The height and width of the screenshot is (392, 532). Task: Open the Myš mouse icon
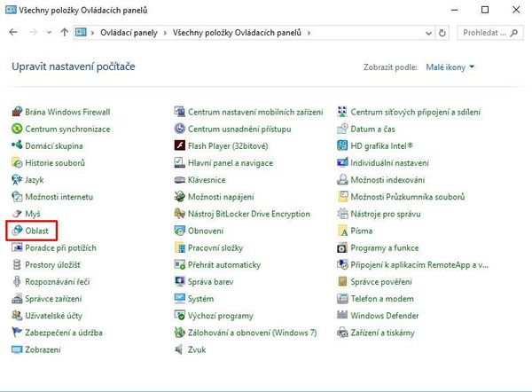tap(17, 214)
